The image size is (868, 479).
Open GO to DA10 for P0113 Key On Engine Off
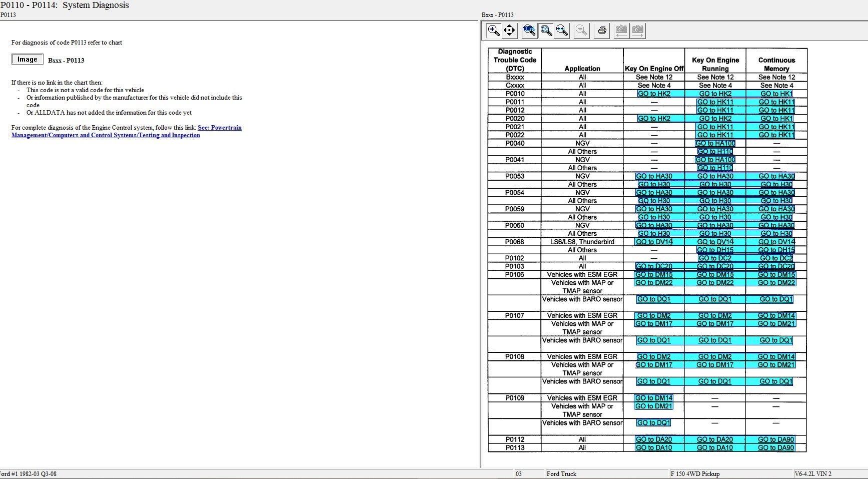tap(654, 448)
